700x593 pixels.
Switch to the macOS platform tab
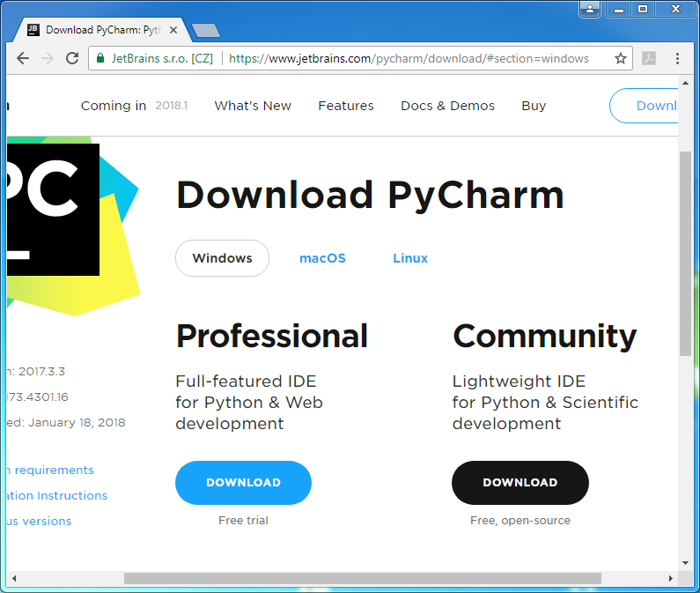322,258
